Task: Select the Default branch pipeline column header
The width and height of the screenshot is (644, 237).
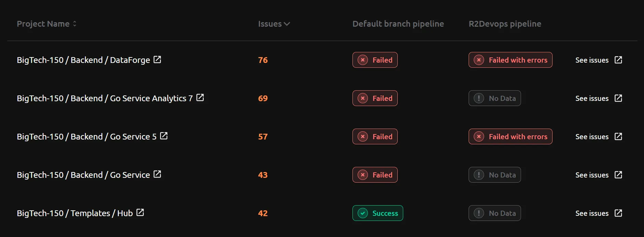Action: [398, 24]
